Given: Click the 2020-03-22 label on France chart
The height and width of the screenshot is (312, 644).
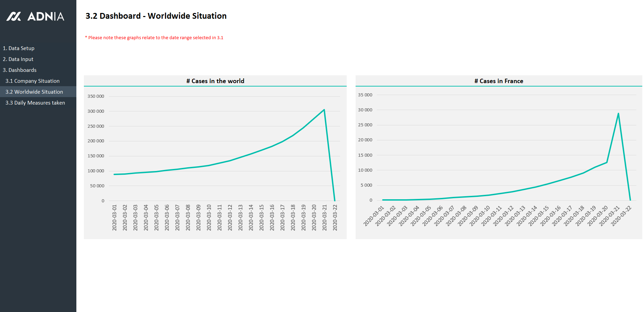Looking at the screenshot, I should click(621, 216).
